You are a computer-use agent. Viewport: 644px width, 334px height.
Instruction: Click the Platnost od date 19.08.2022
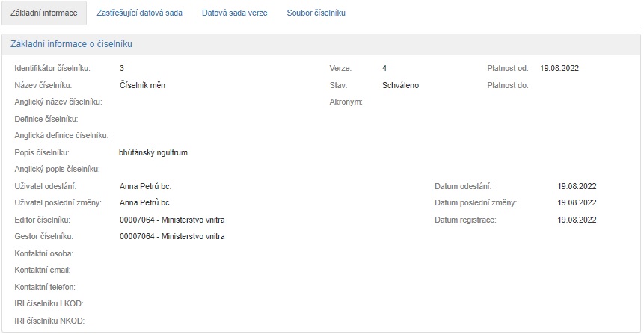coord(559,68)
